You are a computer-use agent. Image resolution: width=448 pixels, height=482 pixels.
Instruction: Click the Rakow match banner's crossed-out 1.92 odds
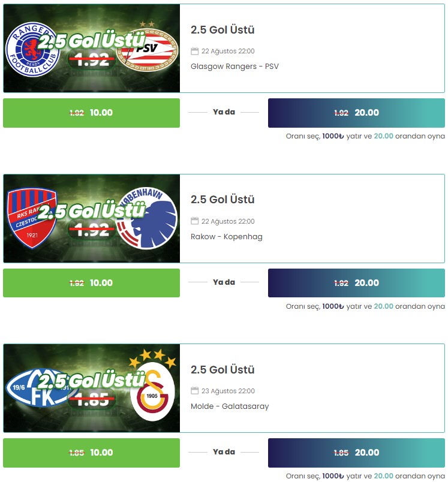92,230
